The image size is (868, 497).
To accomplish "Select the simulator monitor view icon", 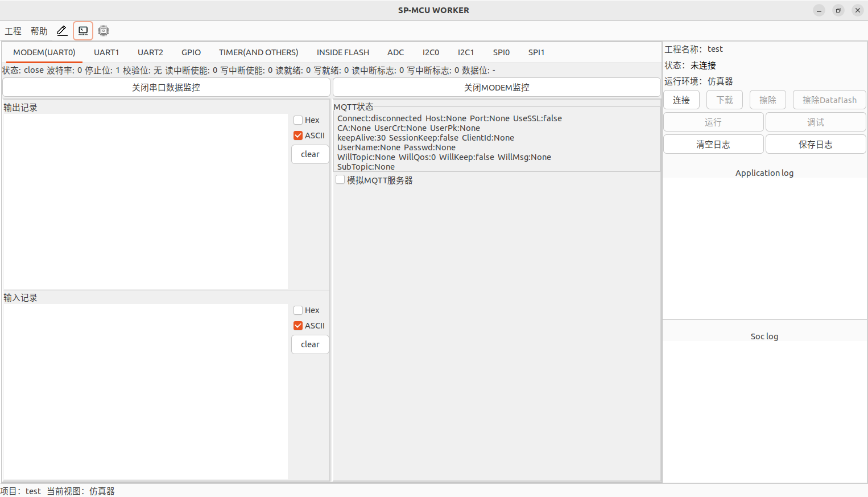I will coord(83,31).
